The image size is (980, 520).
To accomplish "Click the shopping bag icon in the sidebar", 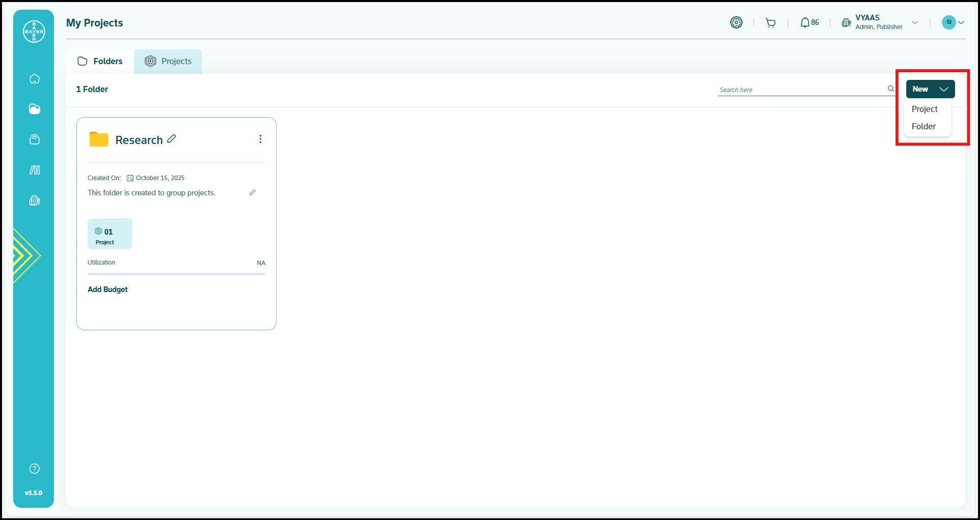I will click(35, 139).
